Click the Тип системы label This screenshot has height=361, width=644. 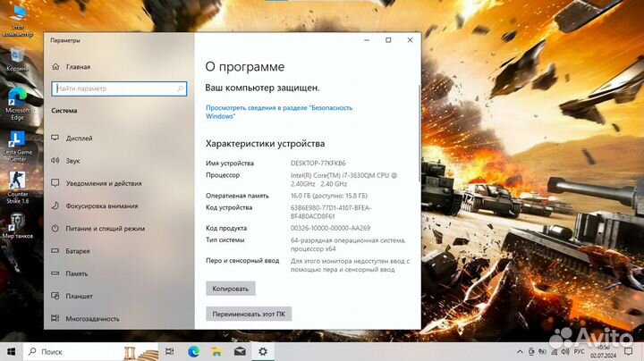[x=225, y=240]
